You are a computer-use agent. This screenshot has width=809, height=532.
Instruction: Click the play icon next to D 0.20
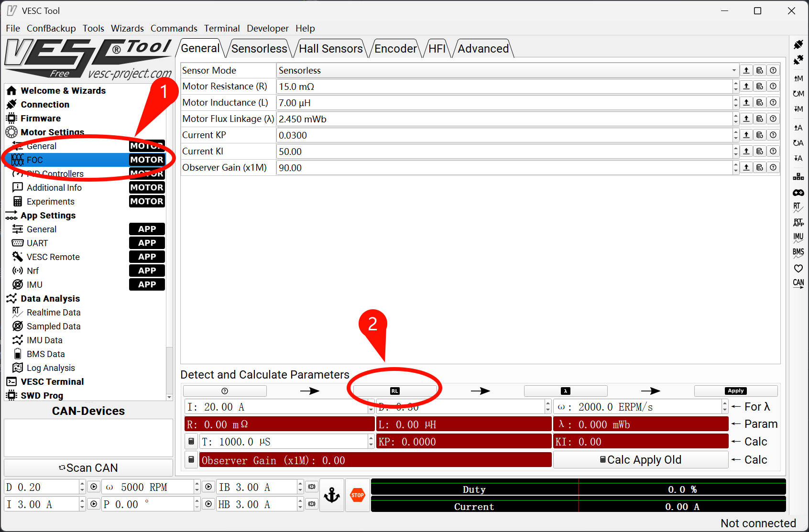click(94, 487)
